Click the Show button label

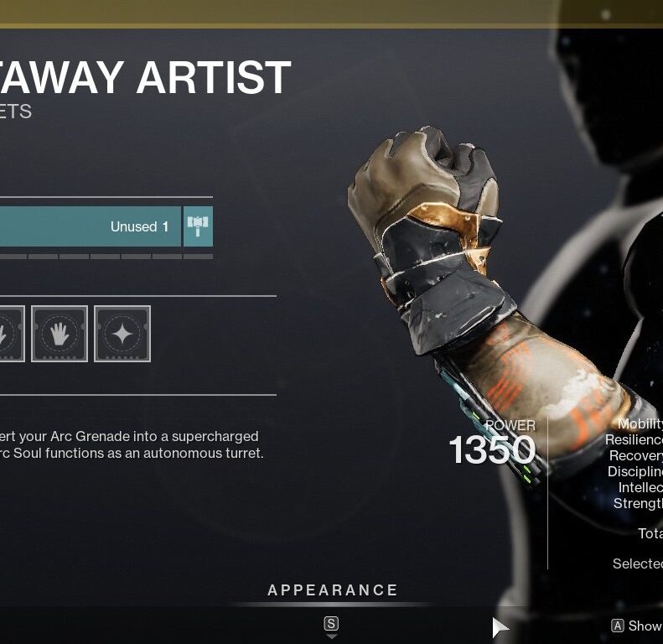[645, 626]
